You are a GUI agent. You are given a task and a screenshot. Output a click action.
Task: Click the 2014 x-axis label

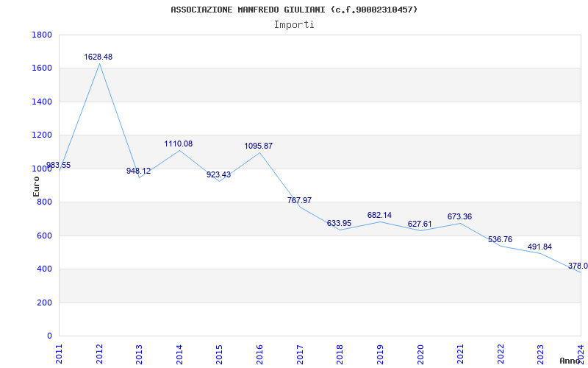[x=179, y=355]
